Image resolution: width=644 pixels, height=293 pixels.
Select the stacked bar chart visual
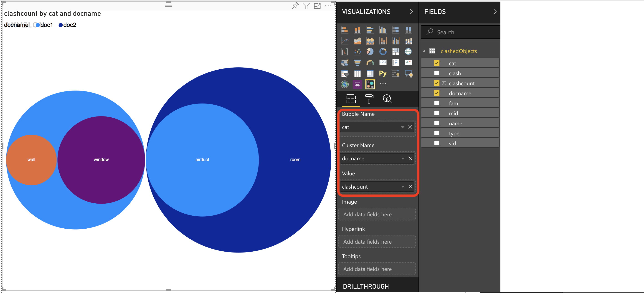pyautogui.click(x=345, y=30)
